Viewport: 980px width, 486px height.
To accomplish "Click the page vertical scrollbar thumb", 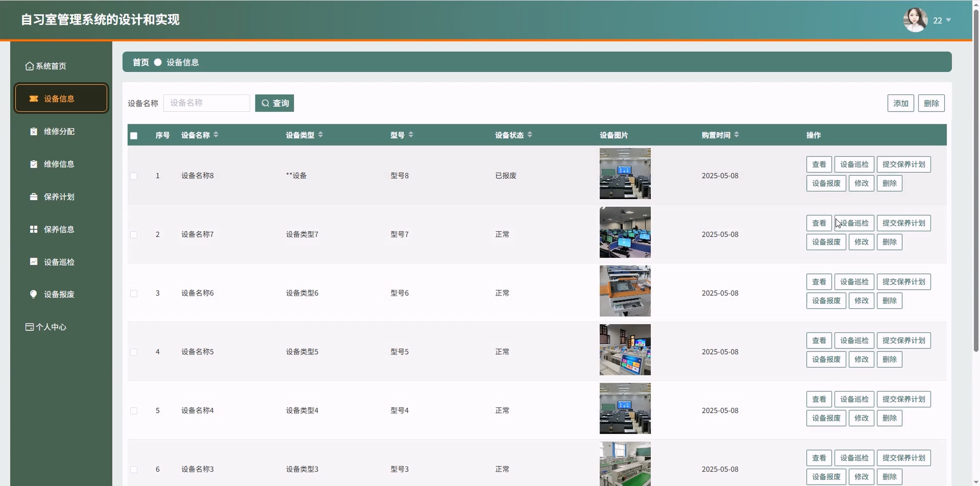I will point(976,179).
